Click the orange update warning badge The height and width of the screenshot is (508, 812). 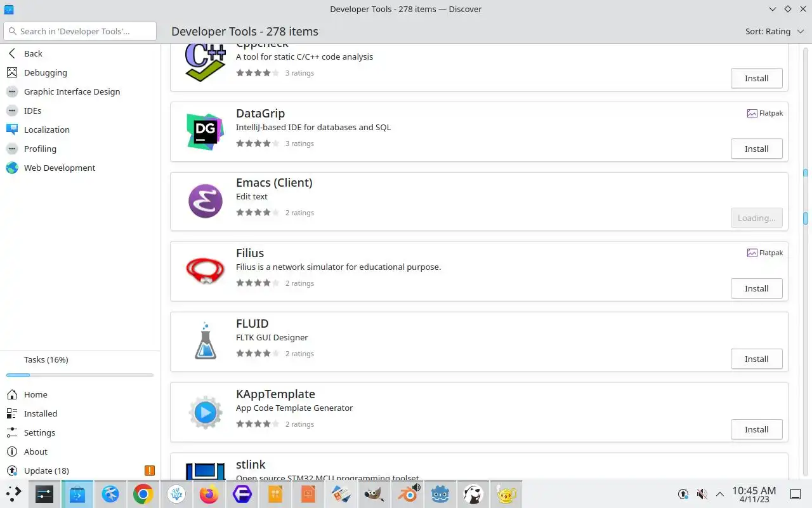click(150, 471)
